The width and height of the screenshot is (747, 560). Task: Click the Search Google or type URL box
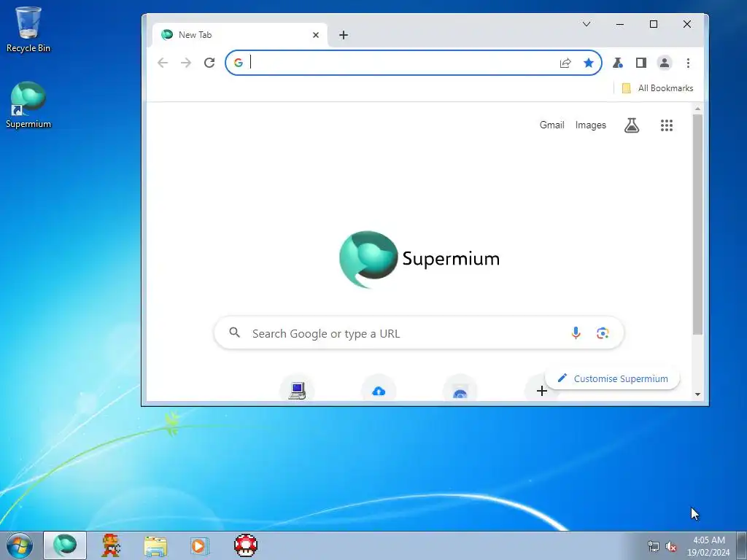[419, 332]
